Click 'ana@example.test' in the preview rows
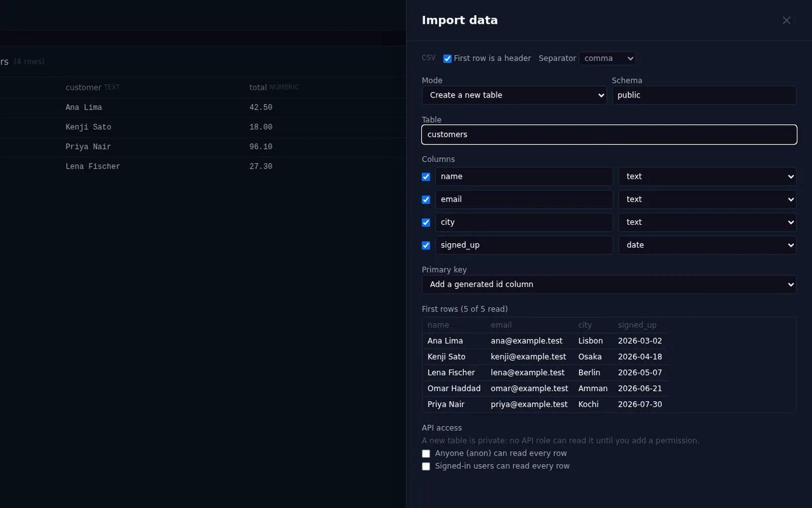This screenshot has width=812, height=508. 526,341
